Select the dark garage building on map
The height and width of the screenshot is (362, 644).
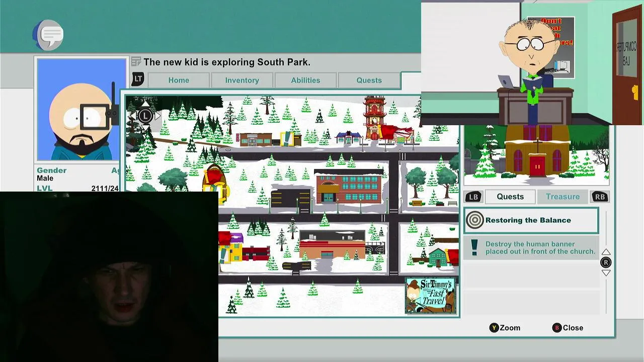(291, 198)
